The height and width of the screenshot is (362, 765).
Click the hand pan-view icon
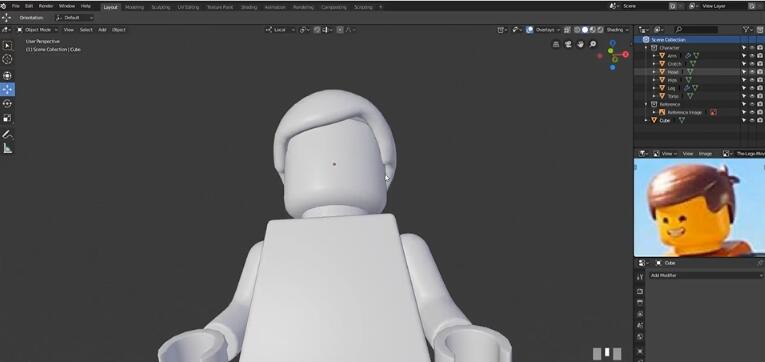581,44
